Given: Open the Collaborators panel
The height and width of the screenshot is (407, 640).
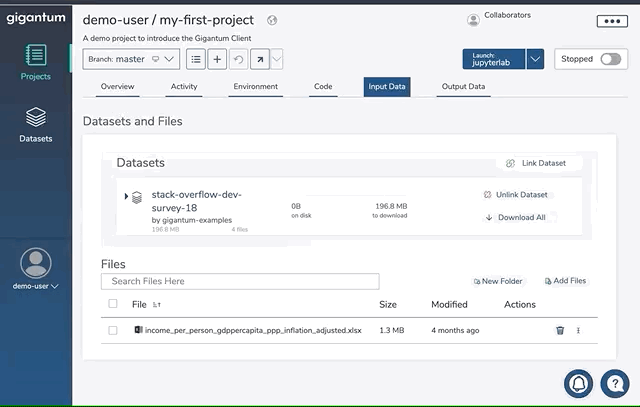Looking at the screenshot, I should (499, 18).
